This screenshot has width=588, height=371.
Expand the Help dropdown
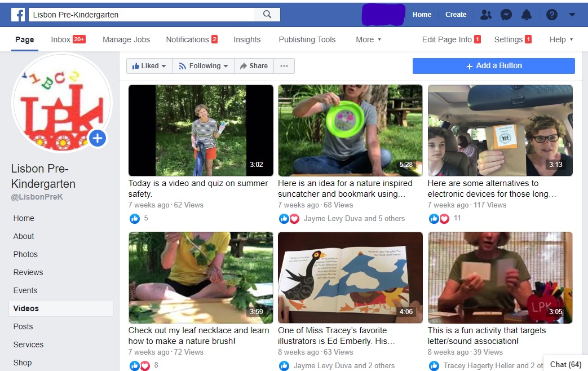[561, 39]
